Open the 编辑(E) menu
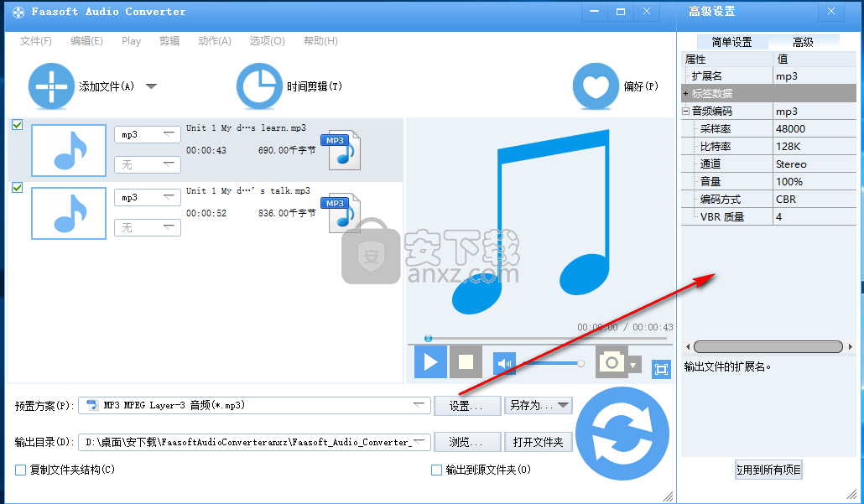 86,41
